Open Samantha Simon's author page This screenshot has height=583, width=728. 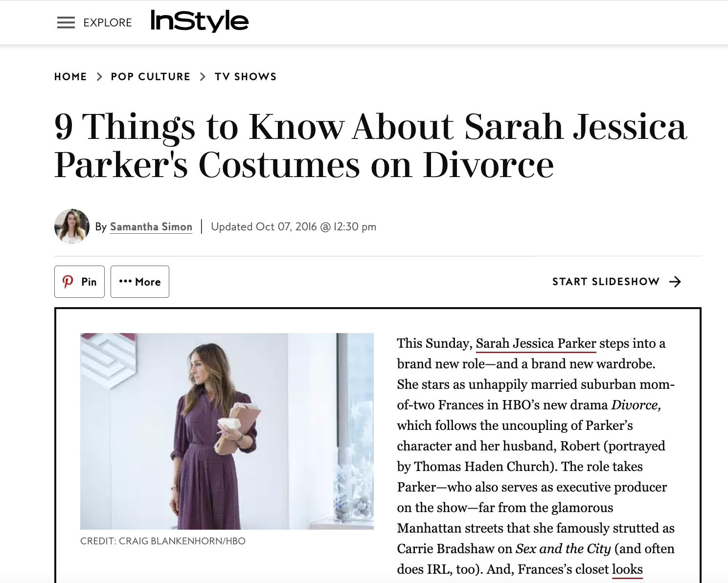click(x=151, y=226)
